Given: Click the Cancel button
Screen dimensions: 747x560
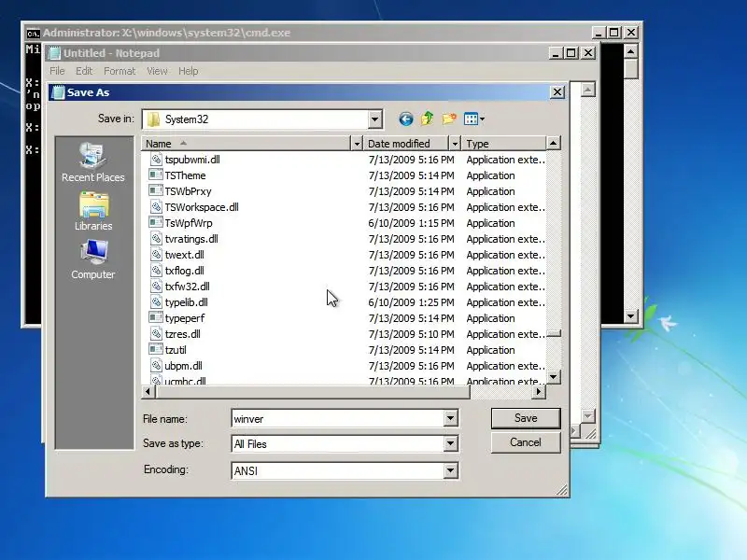Looking at the screenshot, I should pyautogui.click(x=526, y=442).
